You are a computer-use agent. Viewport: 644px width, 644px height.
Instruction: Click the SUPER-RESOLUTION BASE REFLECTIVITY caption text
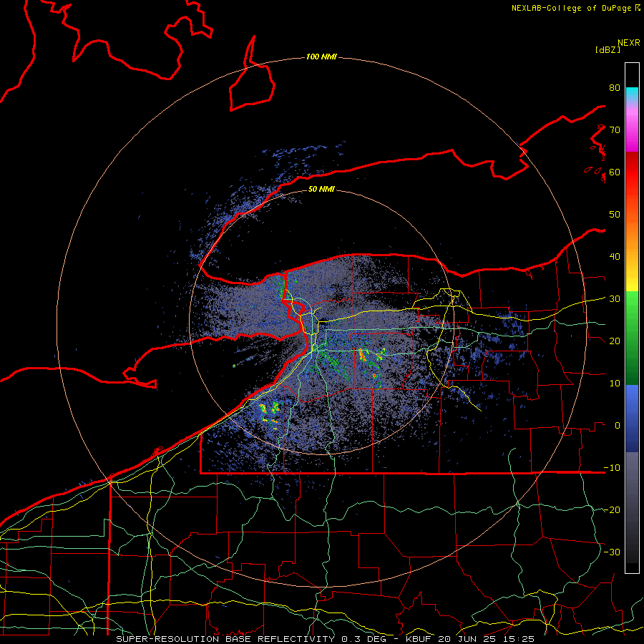(225, 639)
